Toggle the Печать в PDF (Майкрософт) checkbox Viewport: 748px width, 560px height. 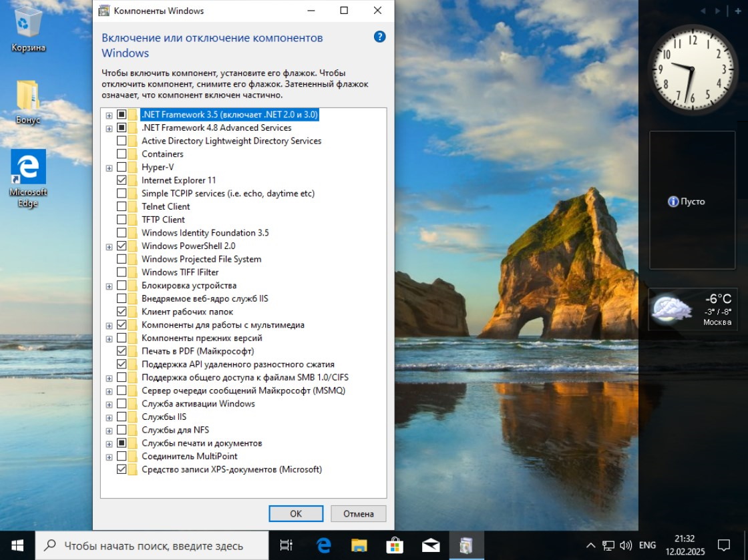122,351
